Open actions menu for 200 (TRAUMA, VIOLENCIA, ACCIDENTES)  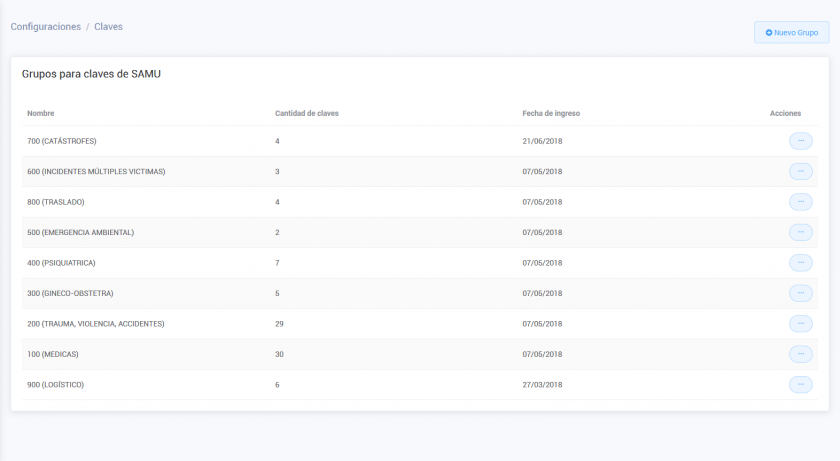[x=800, y=324]
